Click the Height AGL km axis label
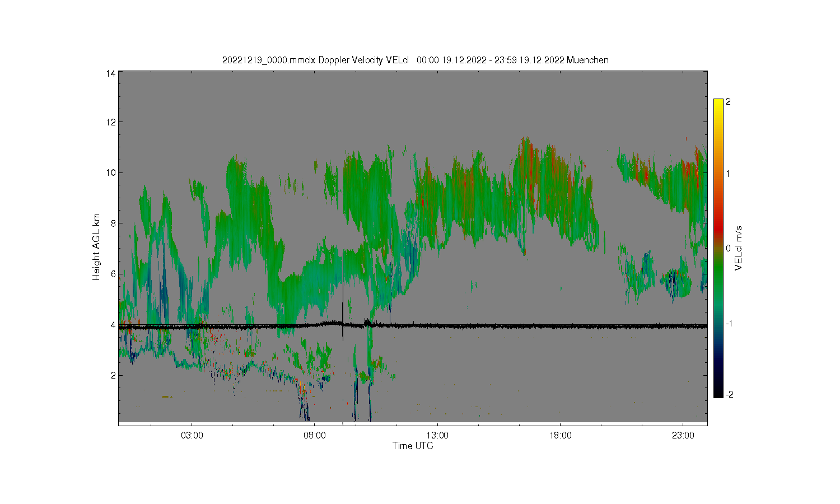840x504 pixels. [x=96, y=247]
